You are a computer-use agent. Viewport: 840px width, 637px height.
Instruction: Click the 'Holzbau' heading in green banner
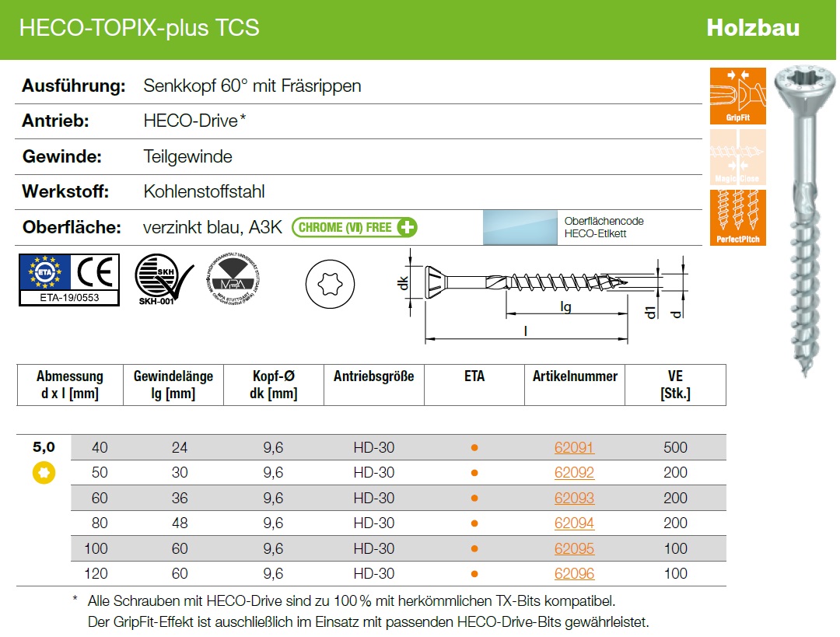click(753, 28)
